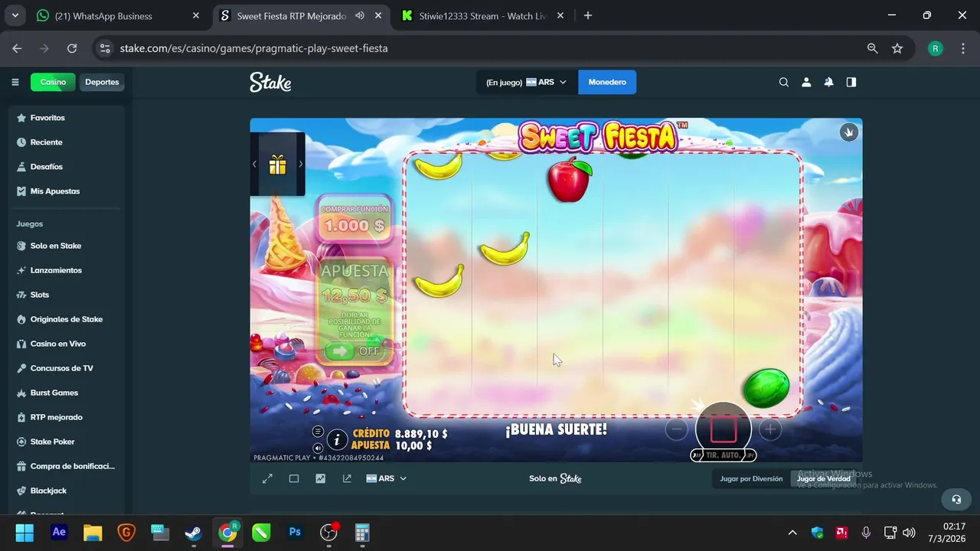The height and width of the screenshot is (551, 980).
Task: Previous arrow beside the gift box
Action: (255, 164)
